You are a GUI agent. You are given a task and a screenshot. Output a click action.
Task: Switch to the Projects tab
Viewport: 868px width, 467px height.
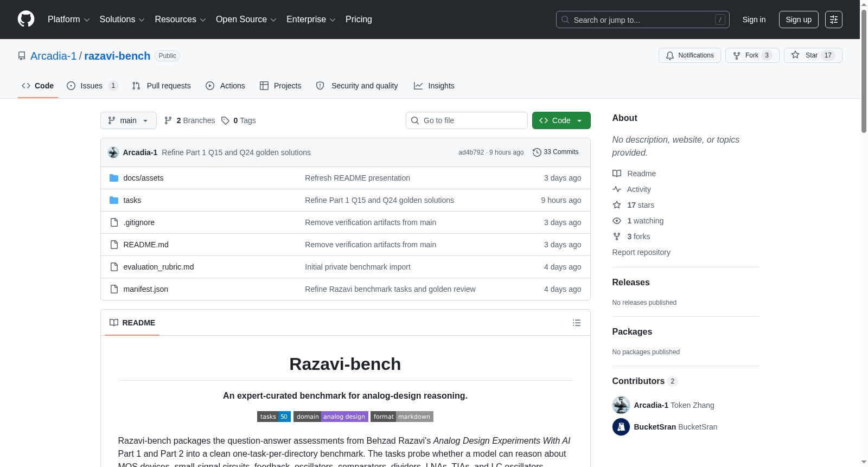coord(280,86)
